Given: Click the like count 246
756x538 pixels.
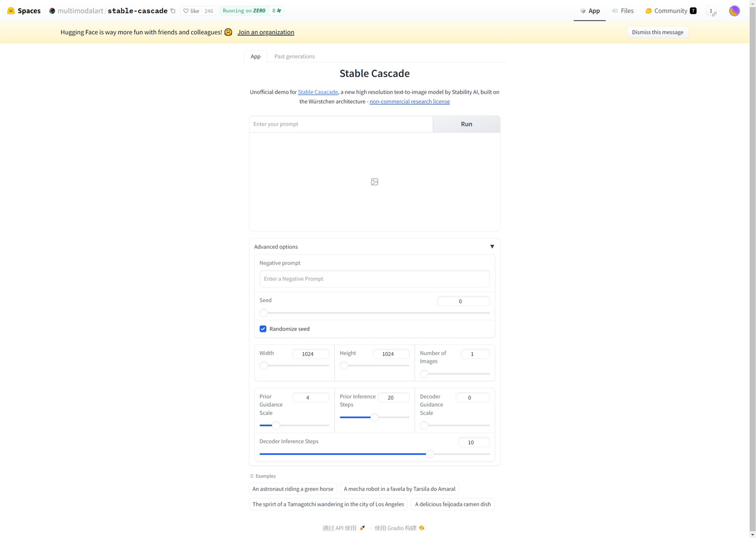Looking at the screenshot, I should coord(209,11).
